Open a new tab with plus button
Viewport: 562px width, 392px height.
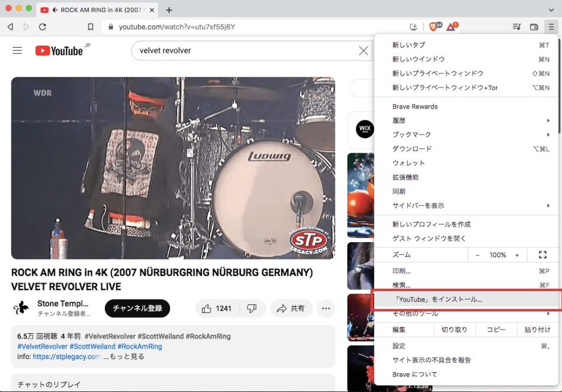pyautogui.click(x=169, y=10)
